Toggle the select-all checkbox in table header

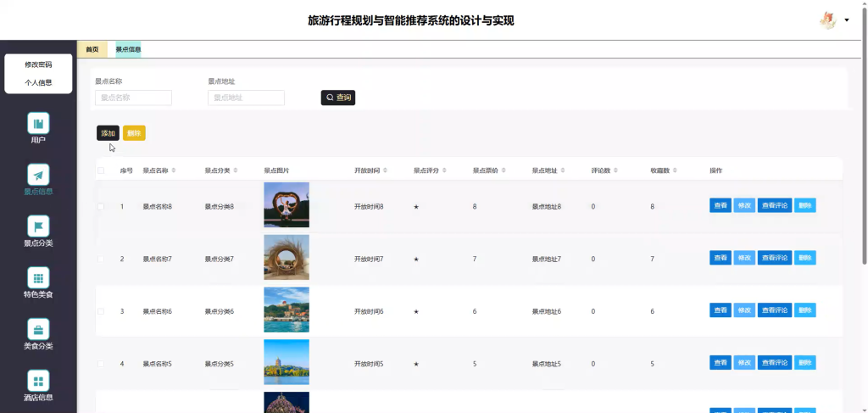pos(101,170)
